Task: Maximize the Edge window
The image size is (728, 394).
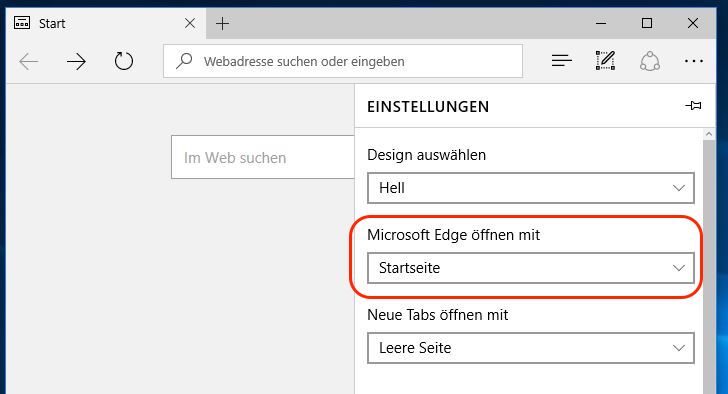Action: coord(647,23)
